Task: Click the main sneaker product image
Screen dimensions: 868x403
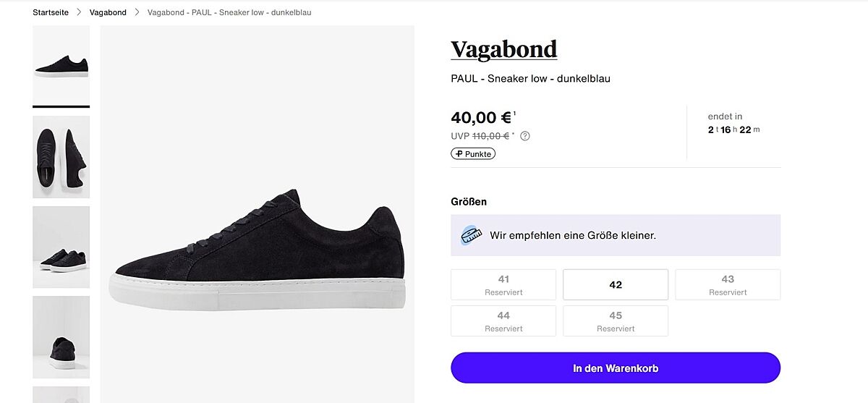Action: 257,246
